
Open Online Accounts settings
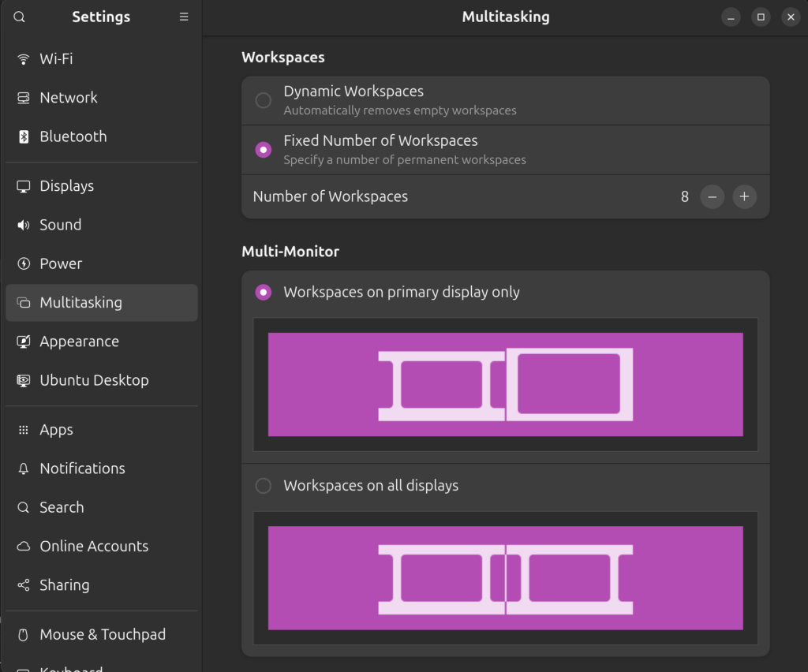coord(94,546)
